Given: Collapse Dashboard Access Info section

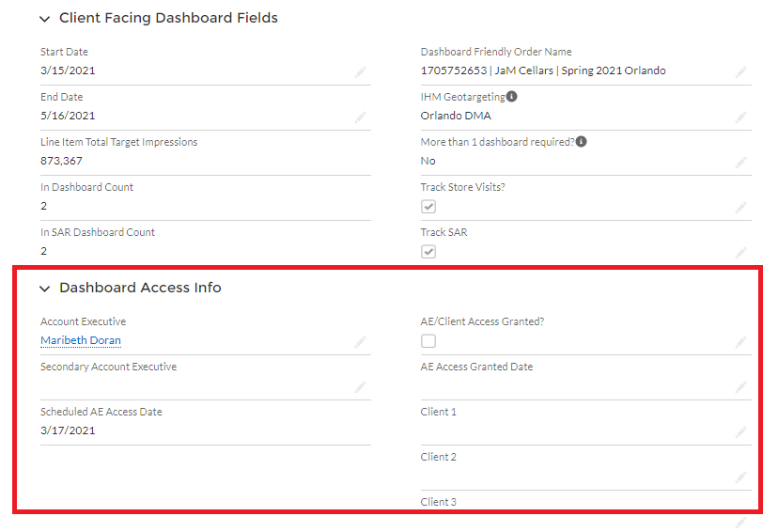Looking at the screenshot, I should [x=45, y=289].
